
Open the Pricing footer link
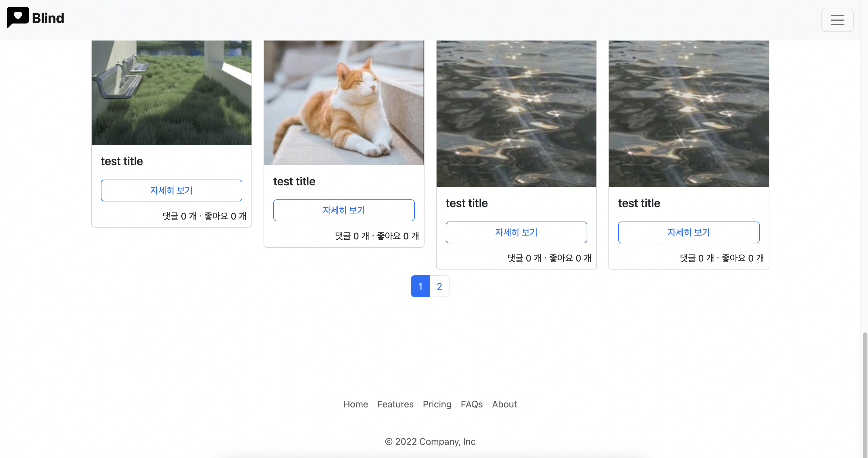[x=437, y=404]
